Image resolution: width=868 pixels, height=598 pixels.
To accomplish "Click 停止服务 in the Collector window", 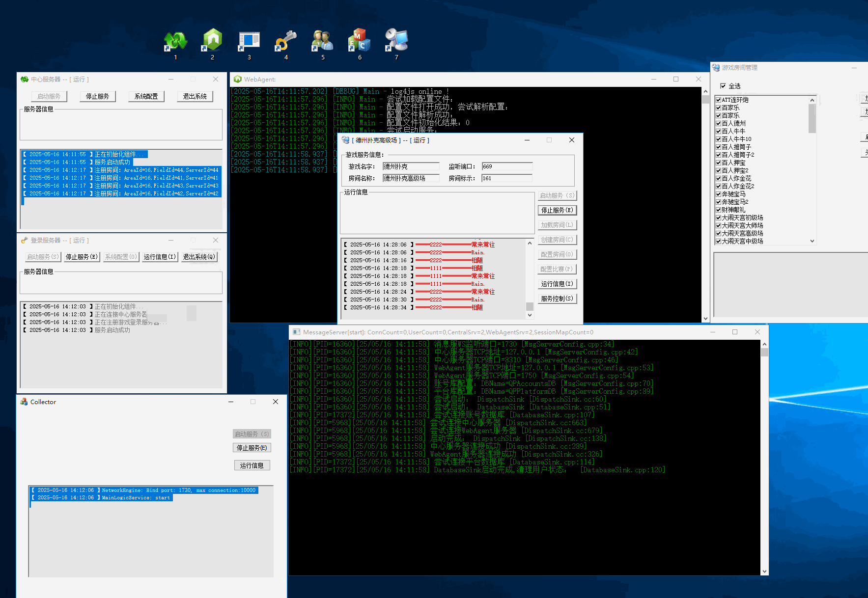I will pyautogui.click(x=252, y=448).
